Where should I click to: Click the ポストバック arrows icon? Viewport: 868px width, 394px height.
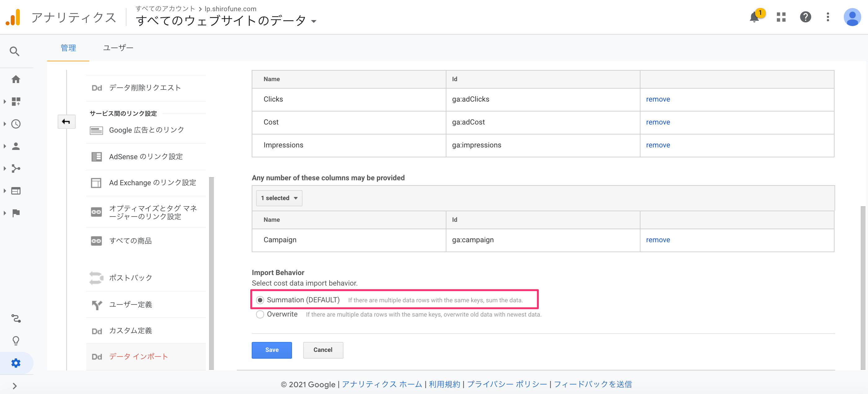point(96,278)
